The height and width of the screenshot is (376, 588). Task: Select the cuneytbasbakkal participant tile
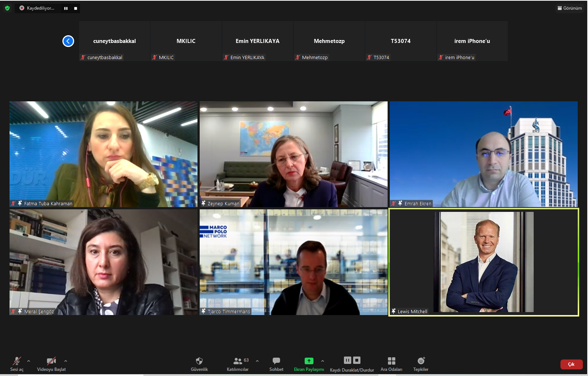[x=115, y=41]
